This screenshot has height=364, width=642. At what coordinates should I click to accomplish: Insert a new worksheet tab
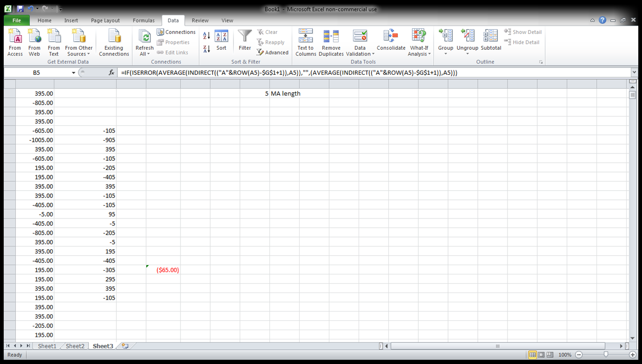[125, 346]
